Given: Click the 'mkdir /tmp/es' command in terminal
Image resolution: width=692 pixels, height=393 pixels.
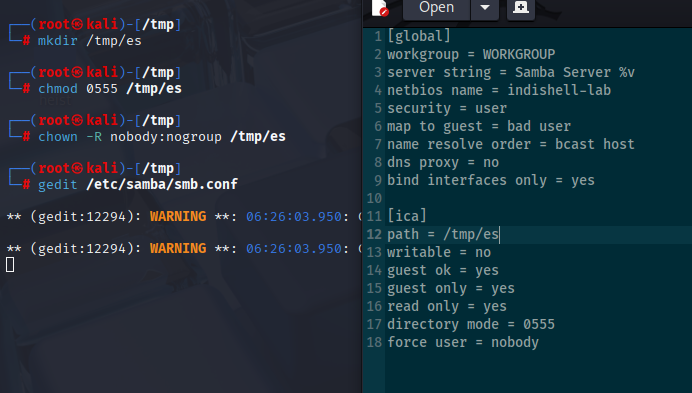Looking at the screenshot, I should [90, 41].
